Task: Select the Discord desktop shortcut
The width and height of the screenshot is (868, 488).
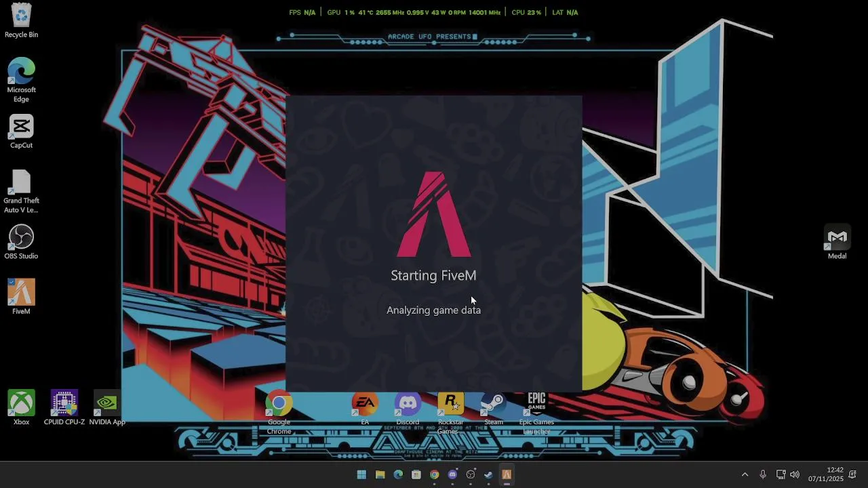Action: [x=408, y=408]
